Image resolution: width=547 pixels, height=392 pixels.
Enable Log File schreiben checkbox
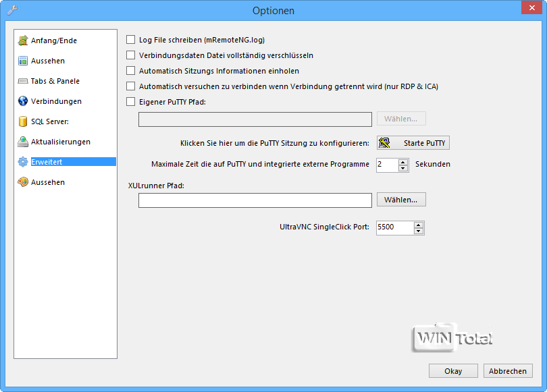click(130, 40)
